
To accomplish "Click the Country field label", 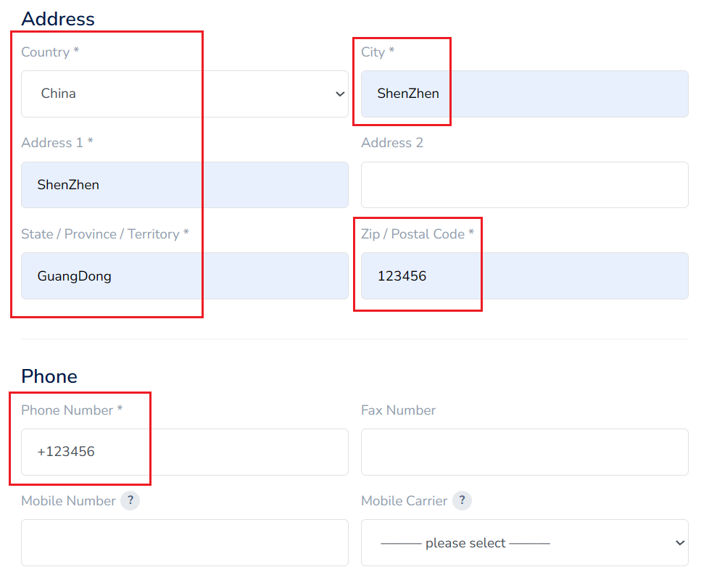I will (46, 52).
